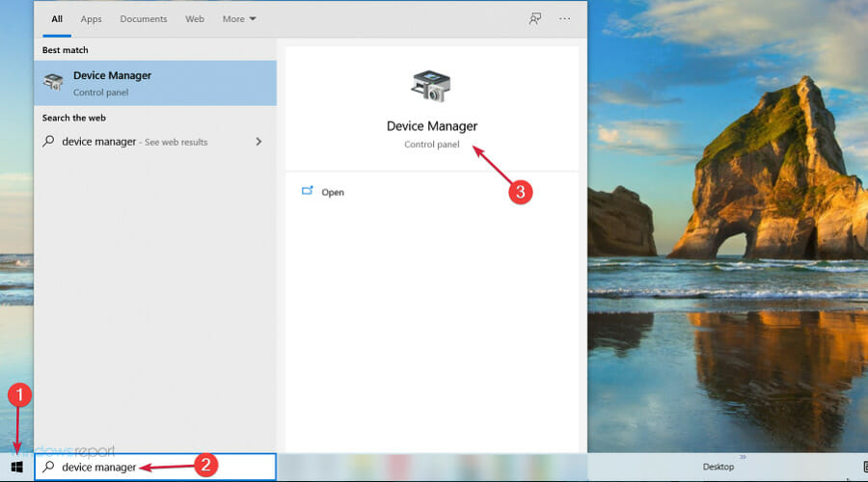Switch to the Apps tab
The height and width of the screenshot is (482, 868).
tap(91, 19)
